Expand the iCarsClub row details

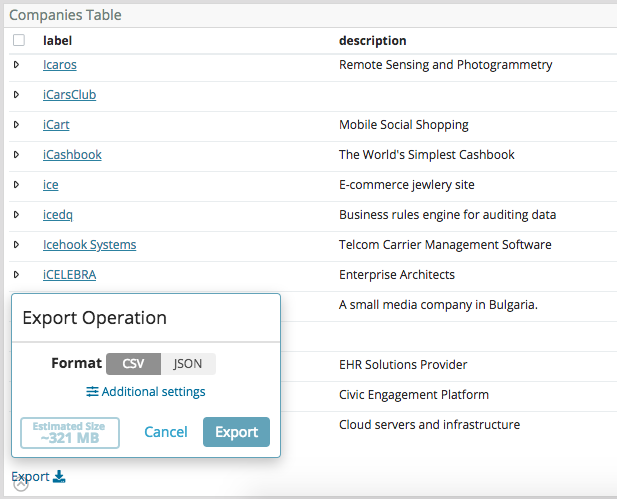pos(17,95)
